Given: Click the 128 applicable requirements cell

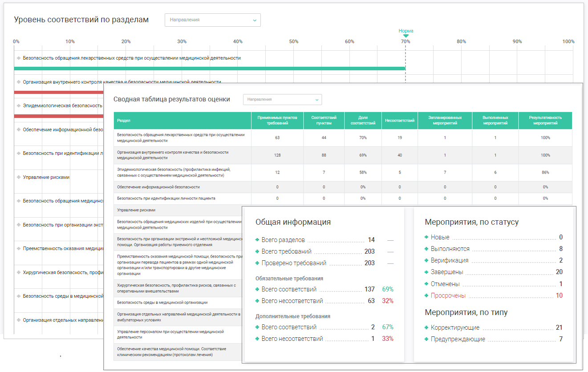Looking at the screenshot, I should click(x=277, y=155).
